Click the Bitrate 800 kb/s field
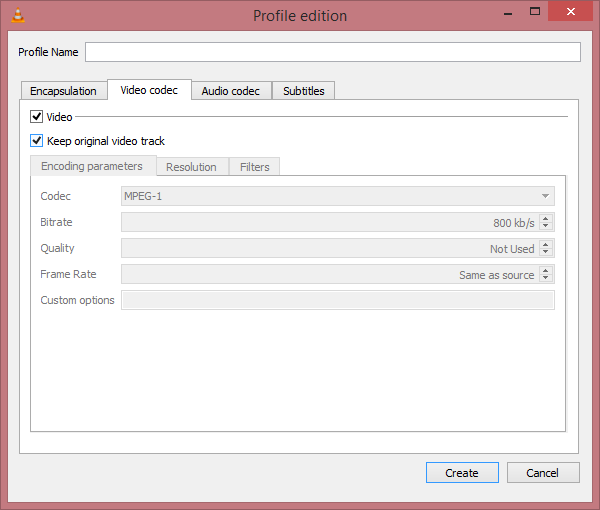The width and height of the screenshot is (600, 510). [328, 222]
